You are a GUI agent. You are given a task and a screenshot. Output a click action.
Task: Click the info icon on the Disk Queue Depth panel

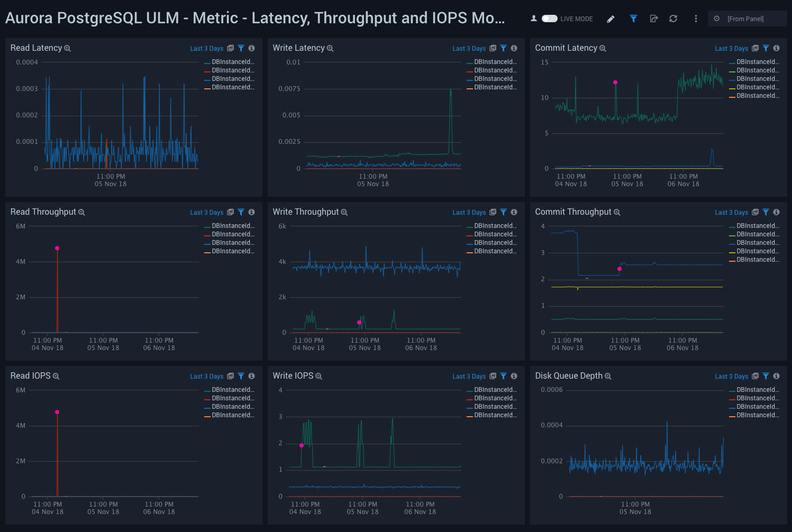pyautogui.click(x=776, y=376)
